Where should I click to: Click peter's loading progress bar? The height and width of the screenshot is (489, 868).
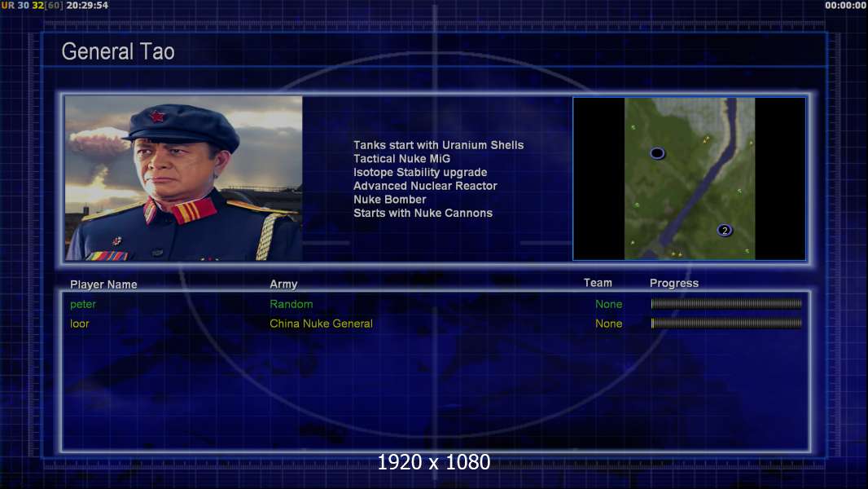pos(726,303)
